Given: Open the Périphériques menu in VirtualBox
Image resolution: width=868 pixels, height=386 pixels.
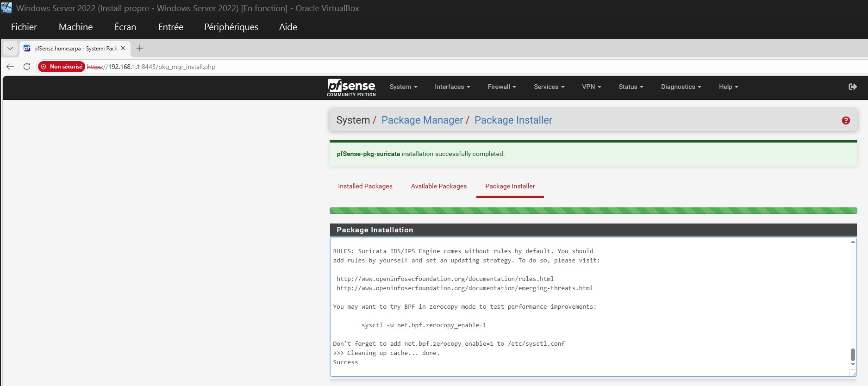Looking at the screenshot, I should click(231, 27).
